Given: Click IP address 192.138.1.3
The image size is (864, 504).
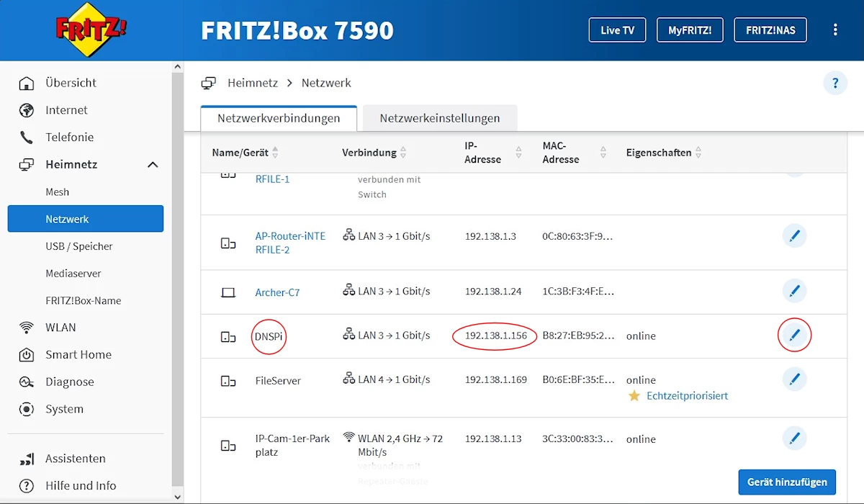Looking at the screenshot, I should [490, 235].
